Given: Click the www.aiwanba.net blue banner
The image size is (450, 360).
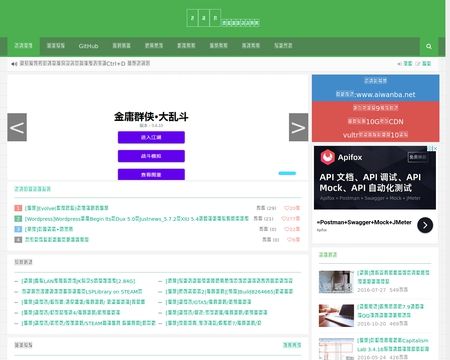Looking at the screenshot, I should (376, 95).
